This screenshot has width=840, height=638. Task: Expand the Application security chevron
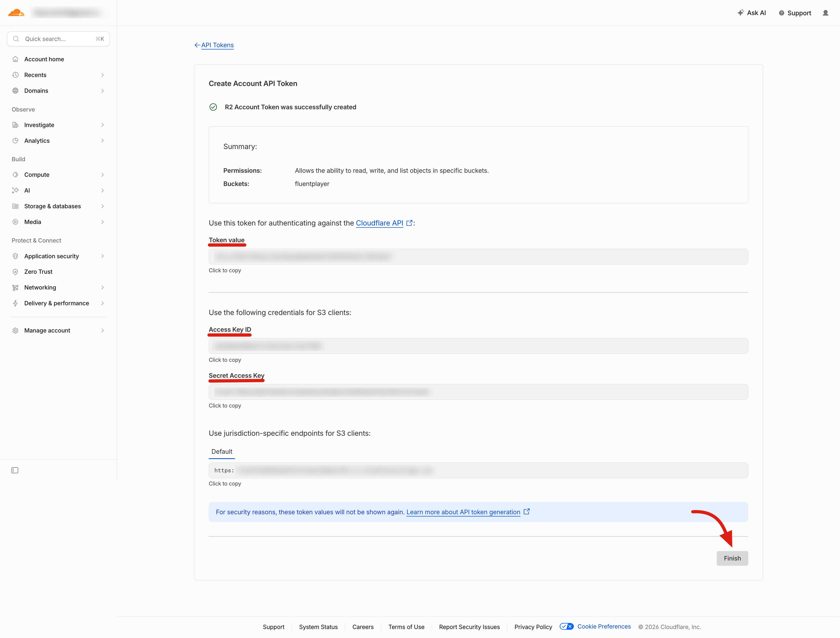pos(102,256)
